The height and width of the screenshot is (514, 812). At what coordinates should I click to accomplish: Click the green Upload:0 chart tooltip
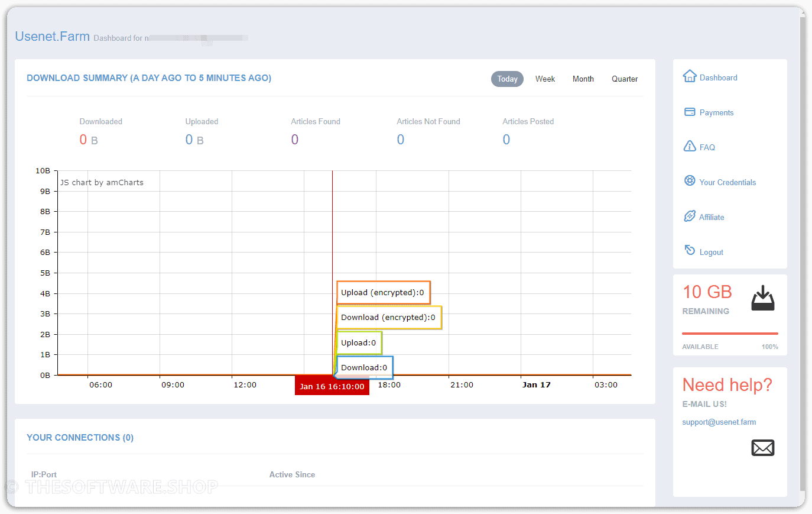coord(359,342)
